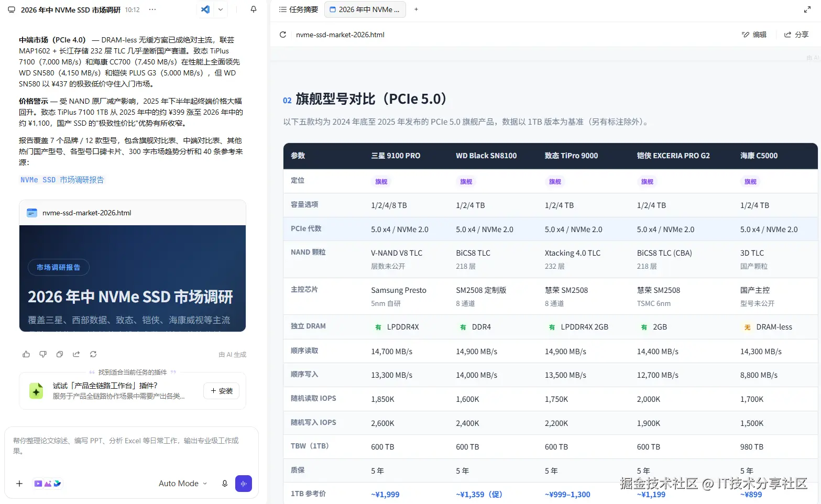Click the chat session icon beside the title
Screen dimensions: 821x504
pos(12,9)
